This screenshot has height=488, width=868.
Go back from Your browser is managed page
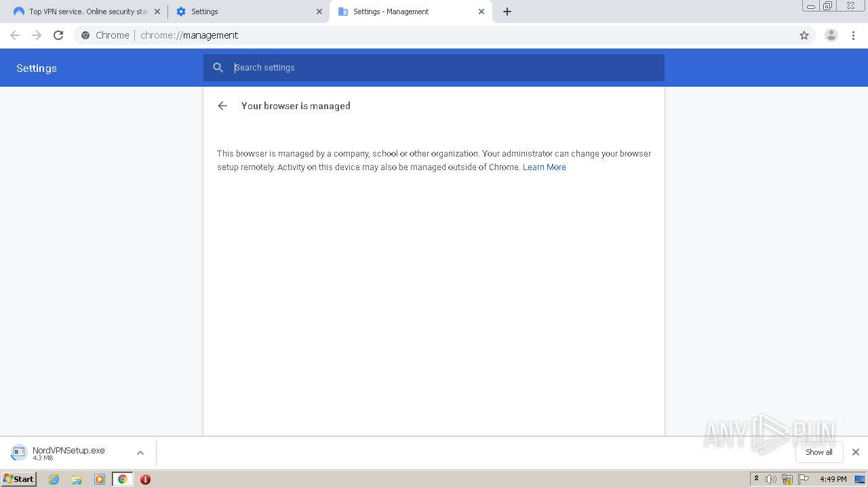point(222,106)
